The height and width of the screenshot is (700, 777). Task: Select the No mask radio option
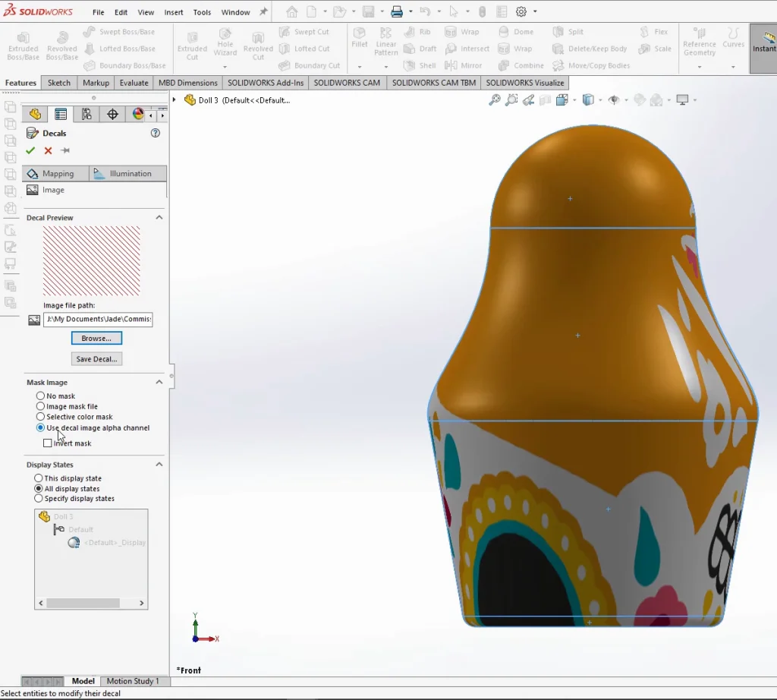(40, 396)
